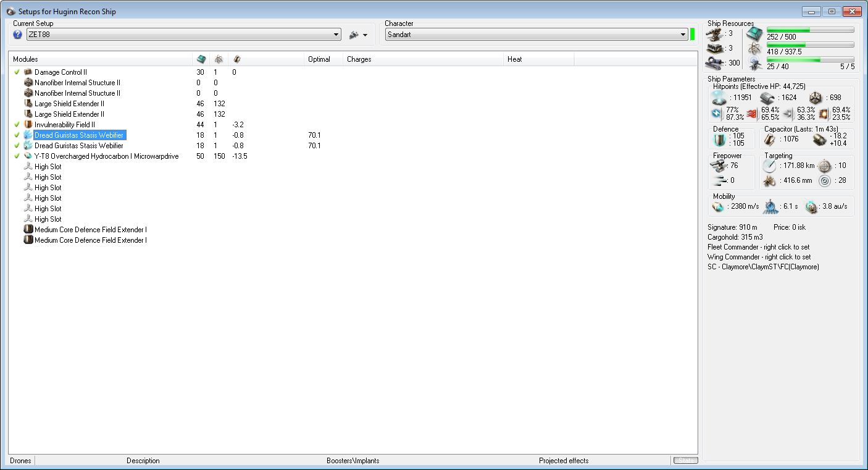
Task: Click the highlighted Stasis Webifier module icon
Action: click(x=28, y=135)
